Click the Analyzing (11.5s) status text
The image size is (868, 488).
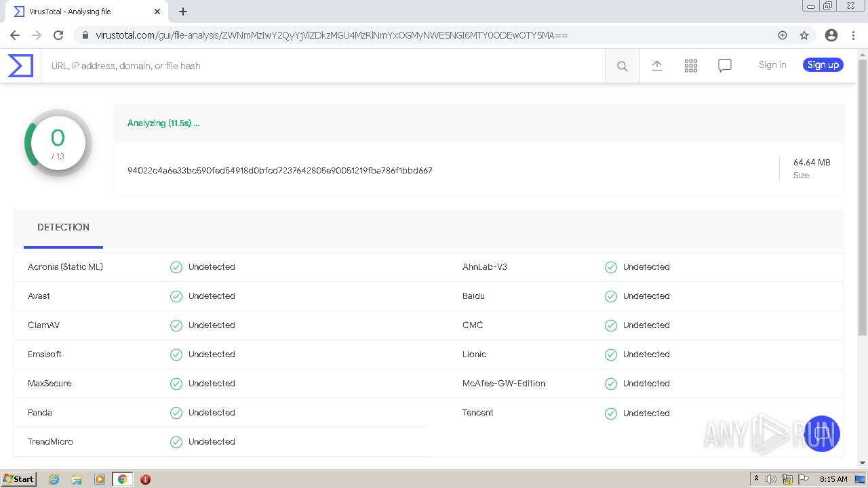tap(163, 123)
